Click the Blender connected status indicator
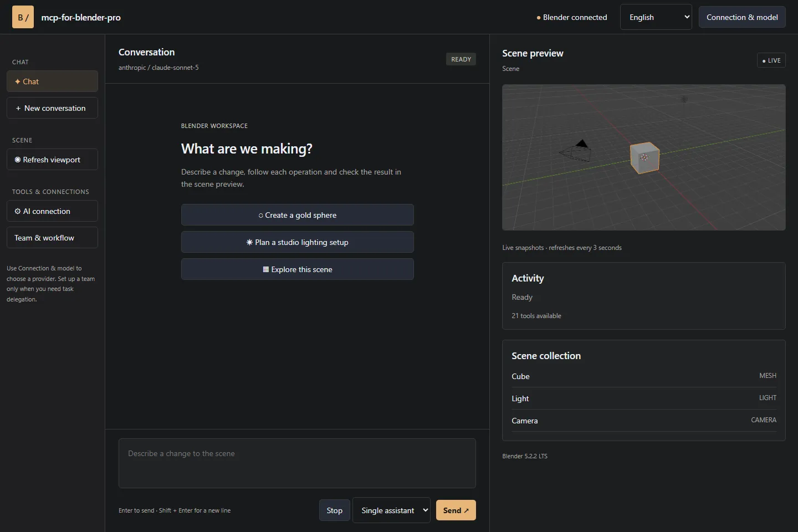The width and height of the screenshot is (798, 532). (572, 17)
